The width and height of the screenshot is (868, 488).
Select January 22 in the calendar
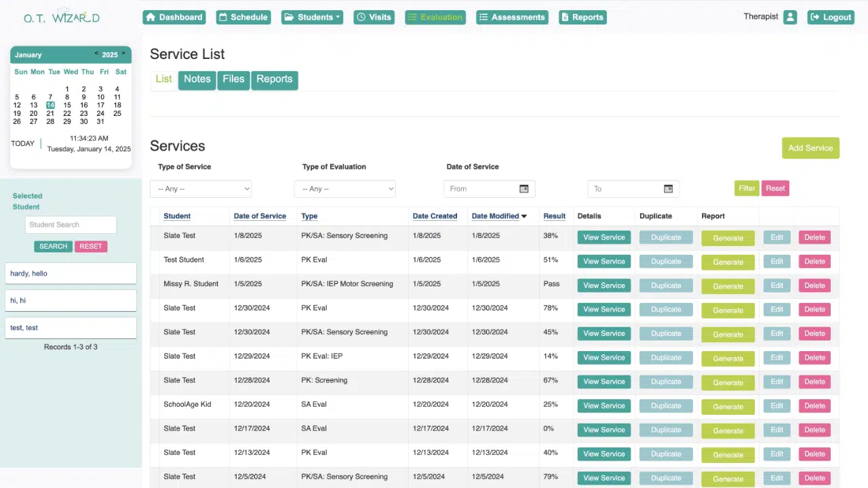[x=67, y=113]
